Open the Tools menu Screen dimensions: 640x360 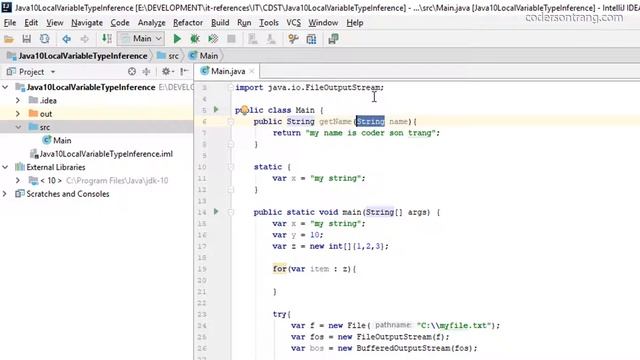point(269,23)
